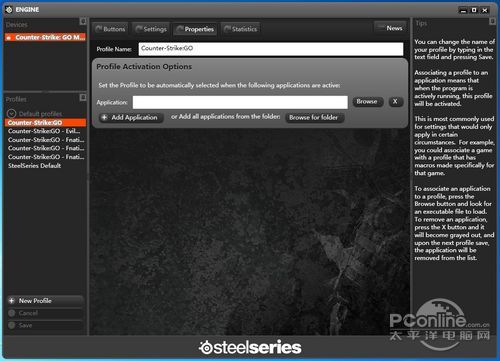Click Browse to pick an executable
The height and width of the screenshot is (361, 500).
point(368,102)
